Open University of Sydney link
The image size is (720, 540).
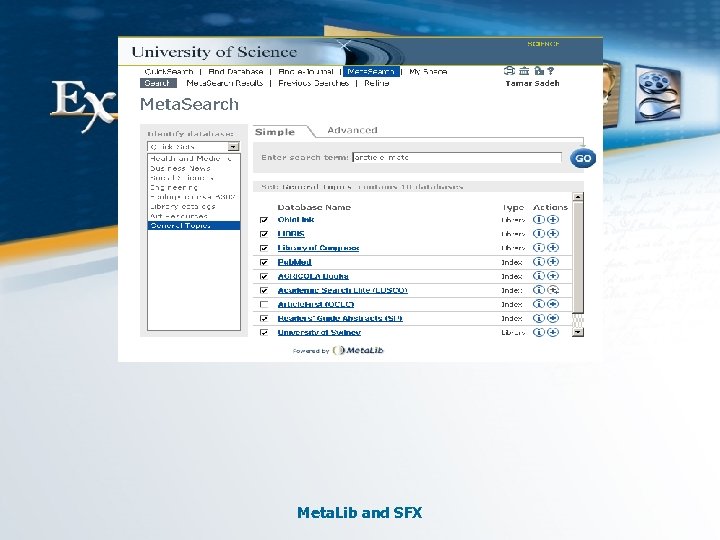coord(319,332)
